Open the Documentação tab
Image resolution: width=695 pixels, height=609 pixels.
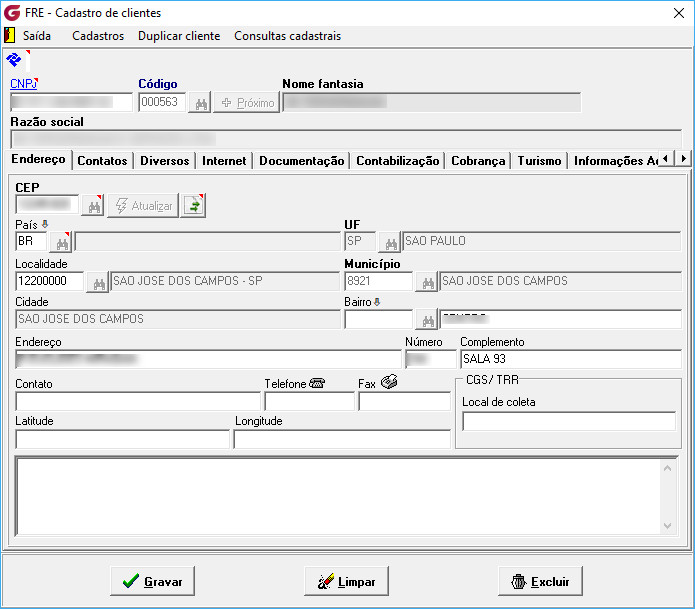coord(302,161)
